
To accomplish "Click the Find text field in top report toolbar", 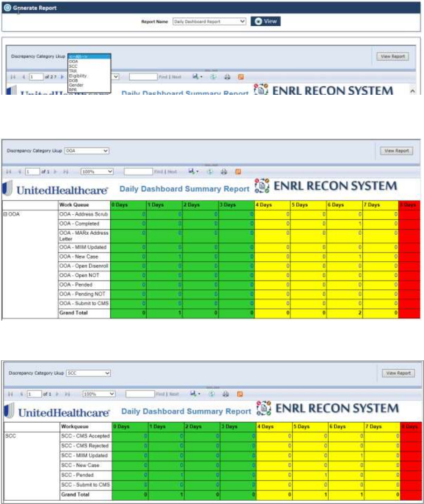I will tap(143, 77).
